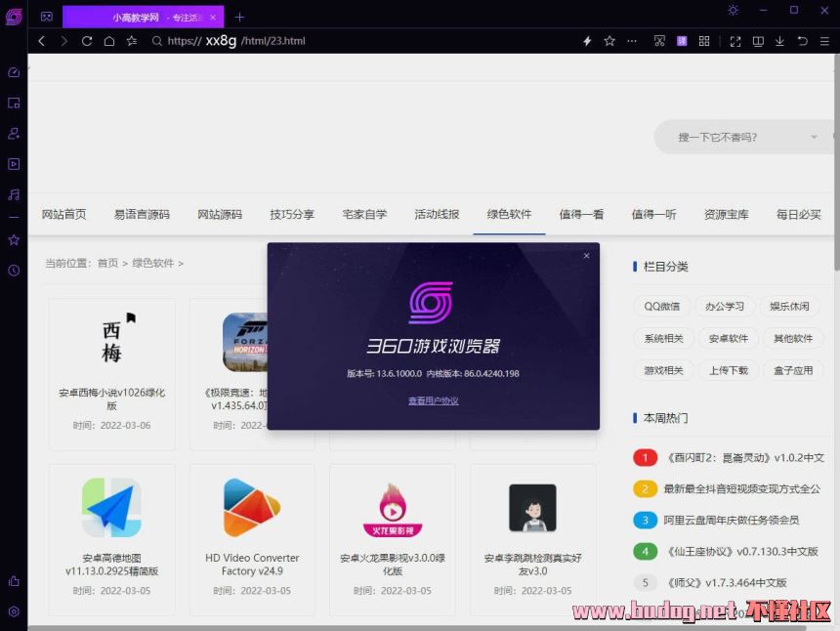Open the downloads toolbar icon
Image resolution: width=840 pixels, height=631 pixels.
[780, 41]
